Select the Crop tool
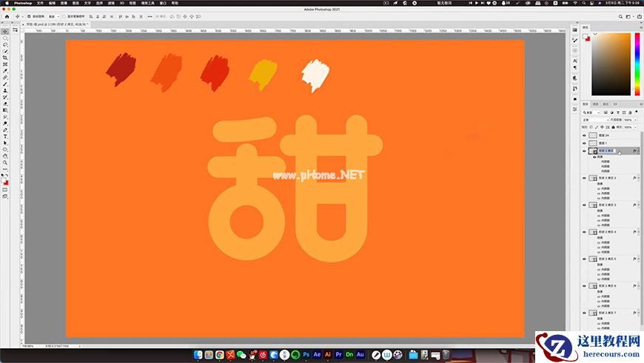644x363 pixels. point(5,58)
